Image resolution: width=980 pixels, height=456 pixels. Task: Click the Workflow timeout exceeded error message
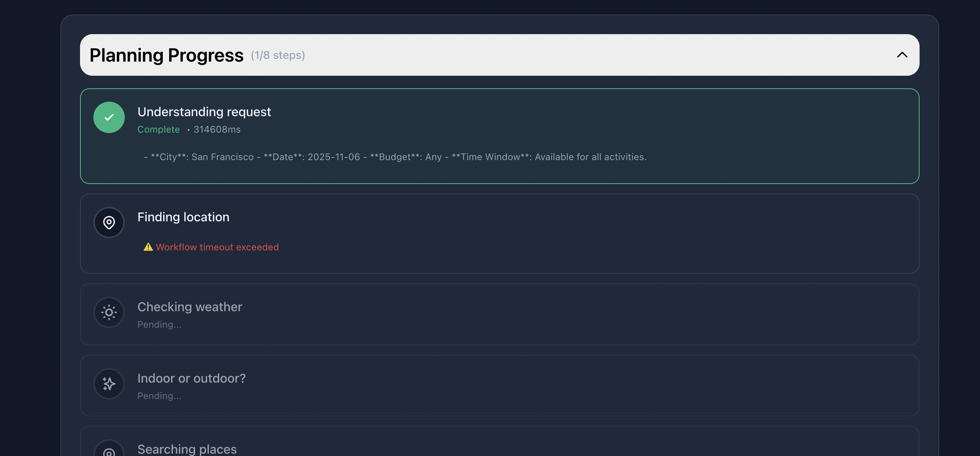(x=217, y=247)
